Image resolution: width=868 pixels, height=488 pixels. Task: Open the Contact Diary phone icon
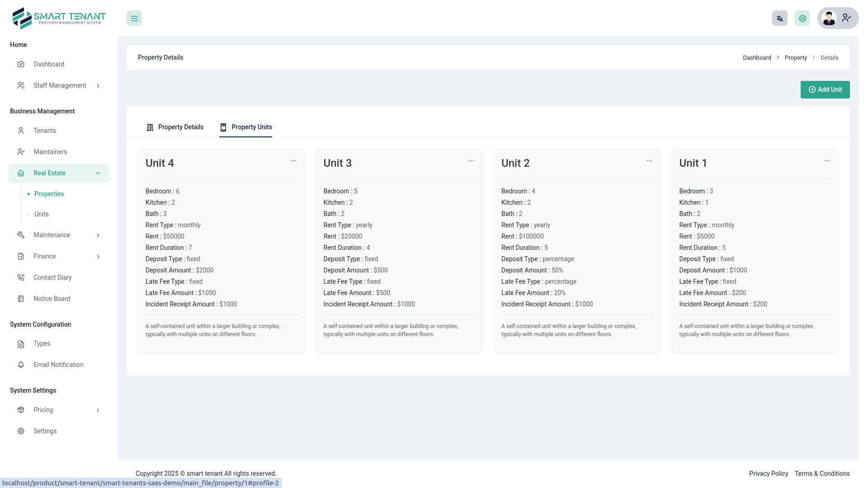point(21,277)
